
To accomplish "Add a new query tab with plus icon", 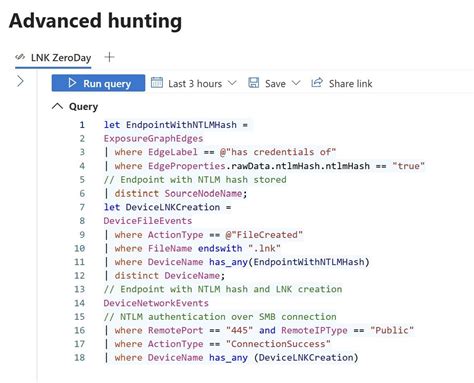I will tap(109, 57).
